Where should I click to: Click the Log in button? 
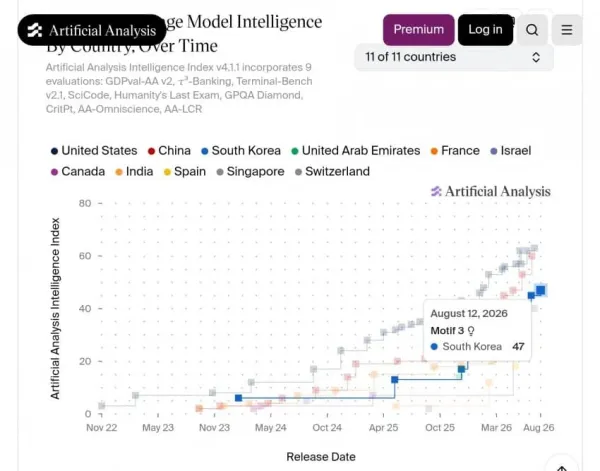coord(485,30)
